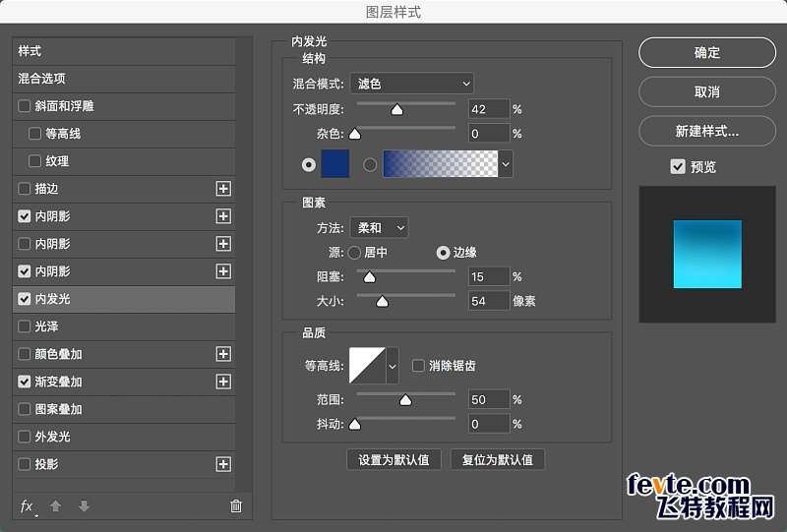Screen dimensions: 787x532
Task: Click the move effect down arrow
Action: 84,505
